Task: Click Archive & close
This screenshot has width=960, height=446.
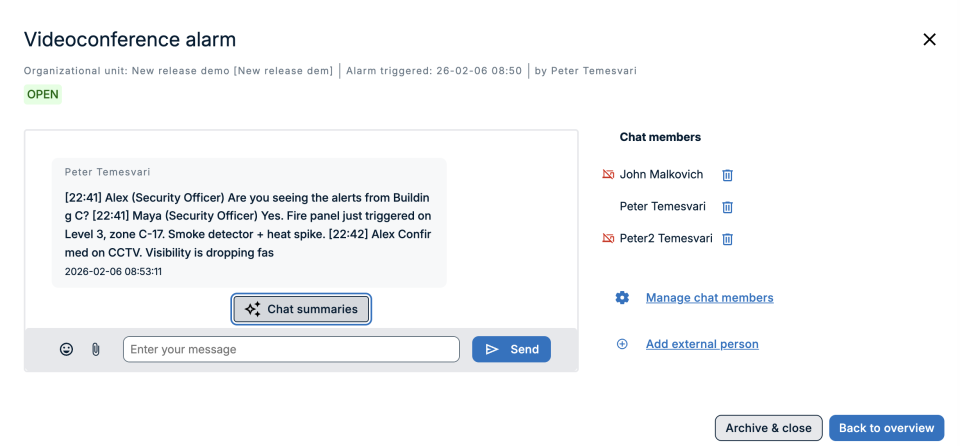Action: 768,428
